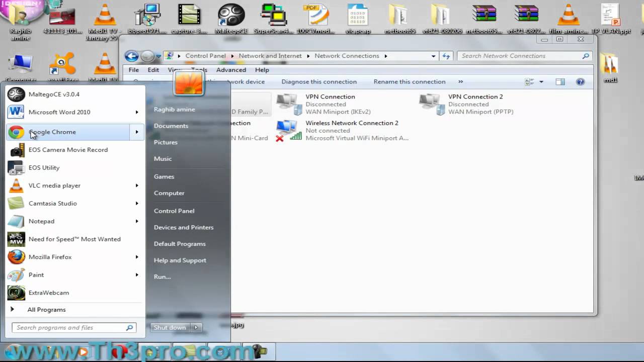Expand Notepad jump list arrow
The height and width of the screenshot is (362, 644).
tap(137, 221)
